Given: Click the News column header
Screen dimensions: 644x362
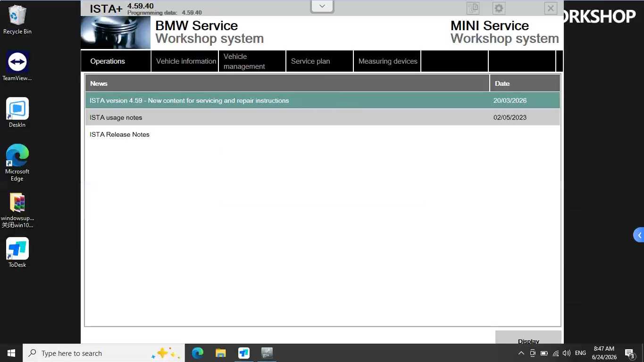Looking at the screenshot, I should (x=287, y=83).
